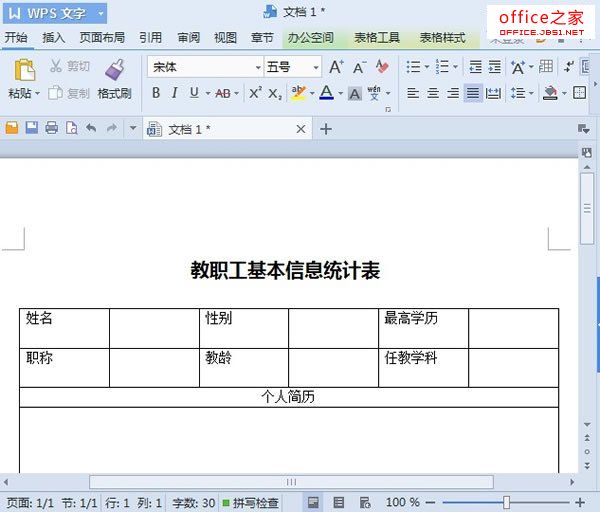
Task: Toggle strikethrough AB formatting
Action: click(223, 93)
